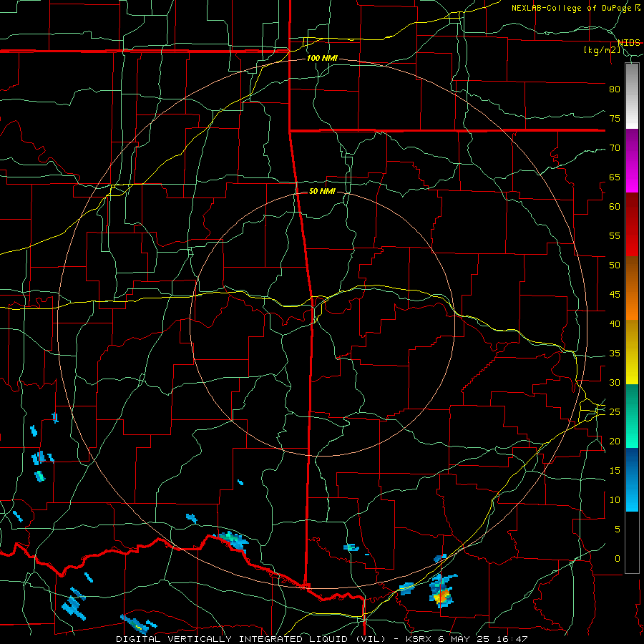
Task: Click the blue echo just west of orange-cored storm
Action: (407, 588)
